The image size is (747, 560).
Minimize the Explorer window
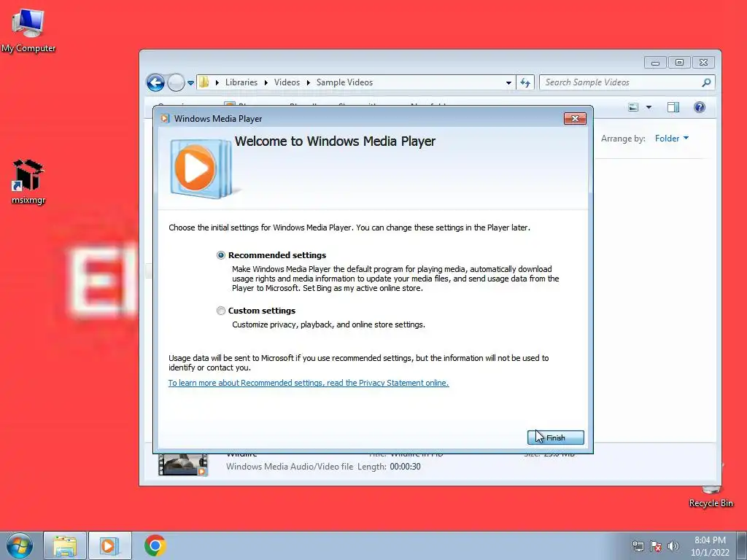(656, 63)
